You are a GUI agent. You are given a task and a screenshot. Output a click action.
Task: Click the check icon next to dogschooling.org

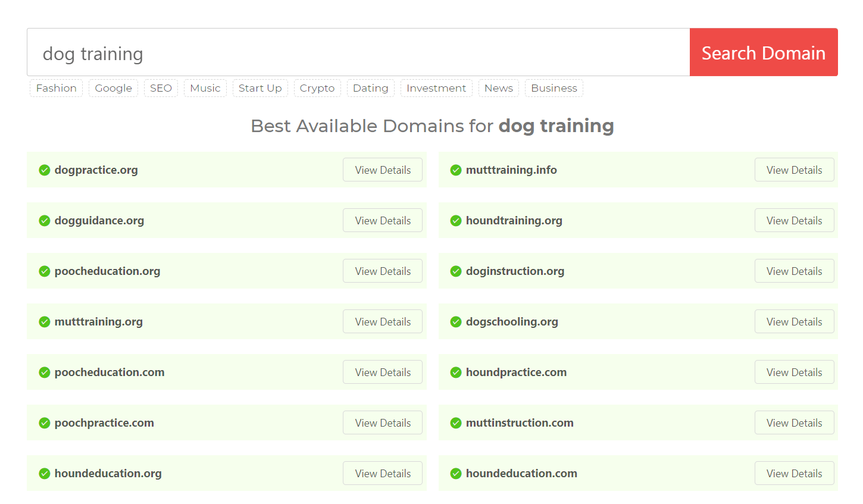tap(456, 322)
